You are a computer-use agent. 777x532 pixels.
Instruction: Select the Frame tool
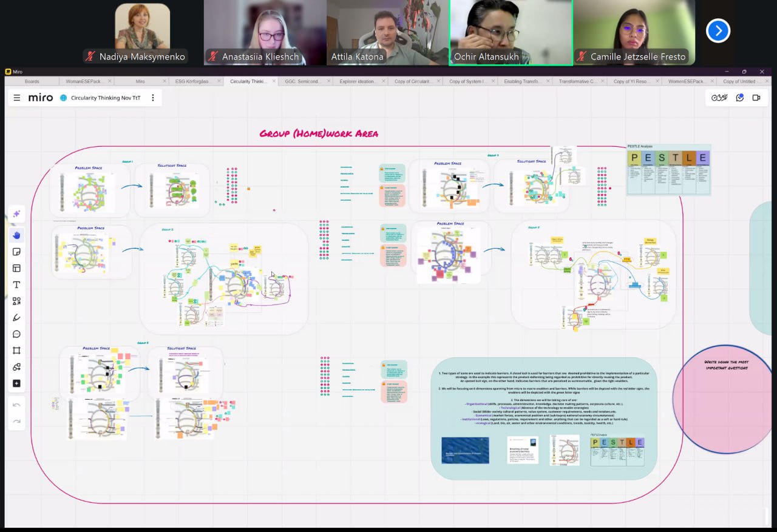tap(16, 350)
